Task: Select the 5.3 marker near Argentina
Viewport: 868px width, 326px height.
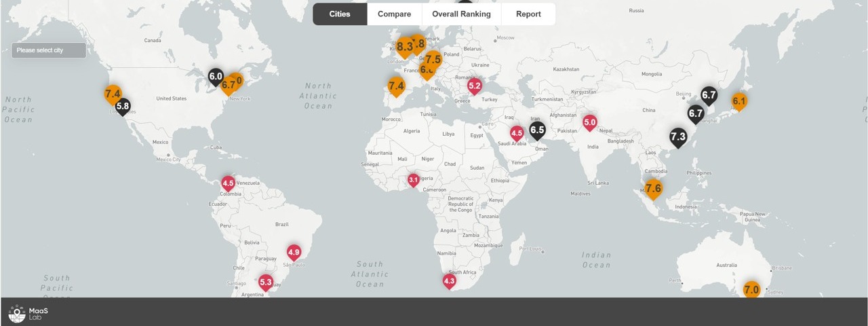Action: [x=266, y=282]
